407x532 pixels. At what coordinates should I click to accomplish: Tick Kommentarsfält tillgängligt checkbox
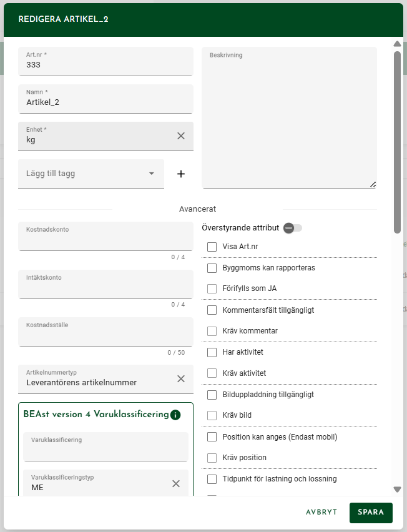212,310
